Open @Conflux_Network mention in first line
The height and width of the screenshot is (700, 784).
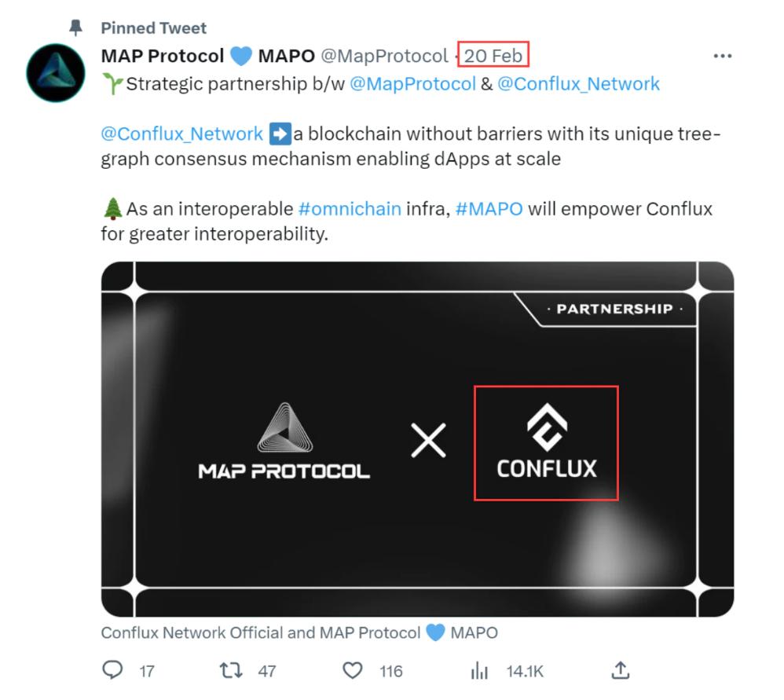(578, 83)
